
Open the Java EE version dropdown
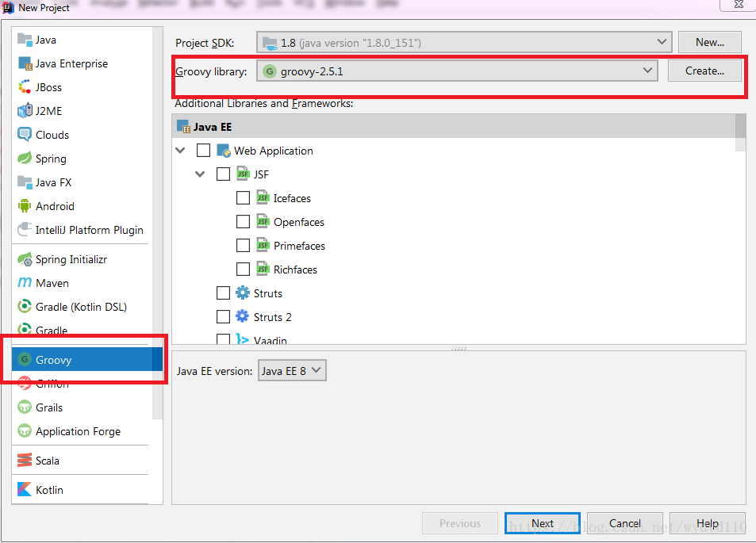point(292,370)
